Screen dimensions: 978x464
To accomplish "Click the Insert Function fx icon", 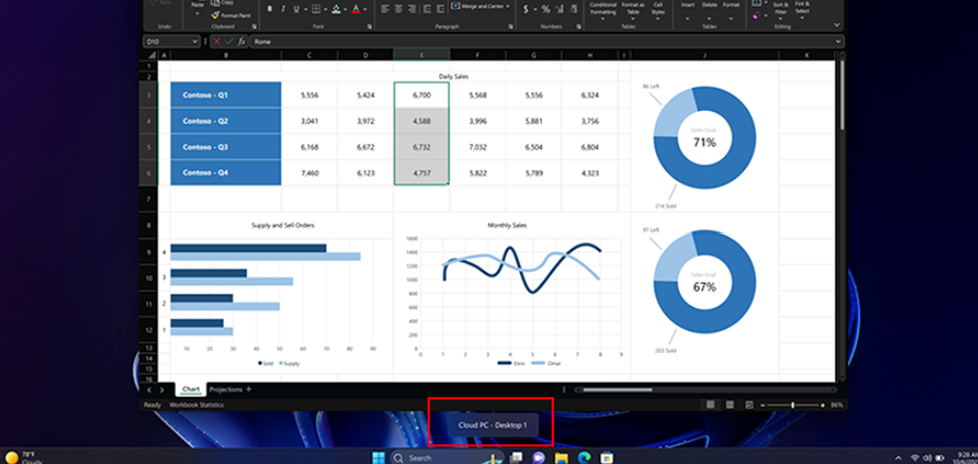I will (x=242, y=42).
